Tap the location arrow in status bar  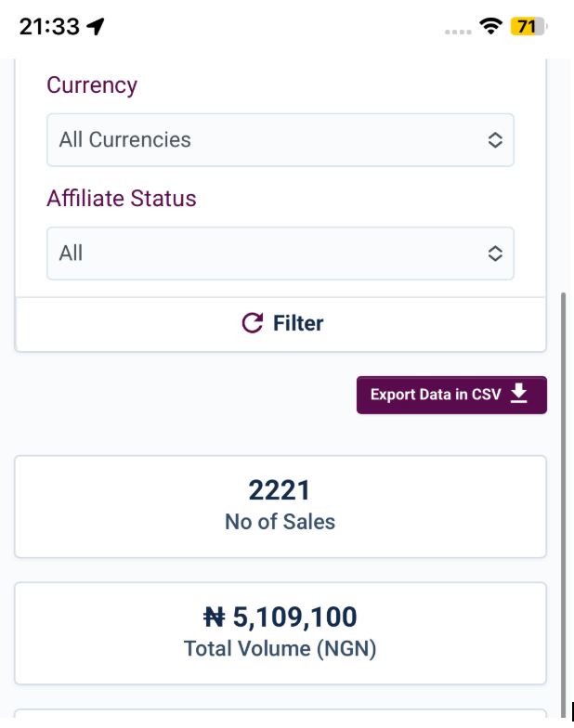pyautogui.click(x=95, y=27)
